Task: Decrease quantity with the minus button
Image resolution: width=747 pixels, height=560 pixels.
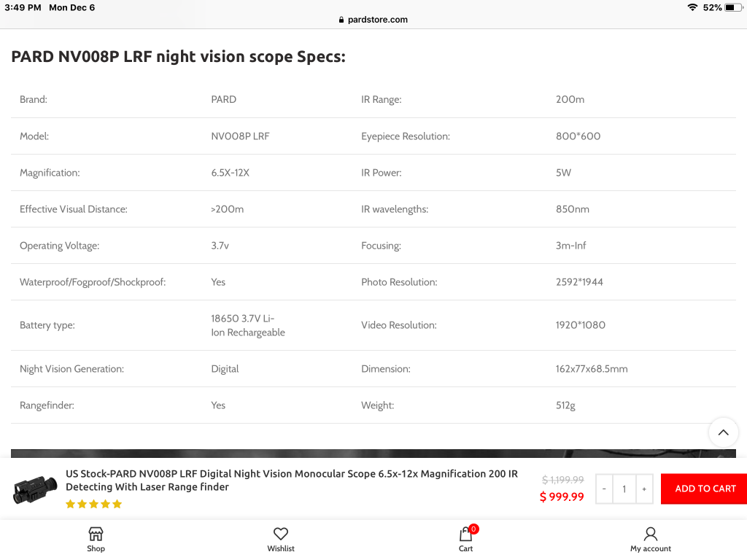Action: (x=604, y=489)
